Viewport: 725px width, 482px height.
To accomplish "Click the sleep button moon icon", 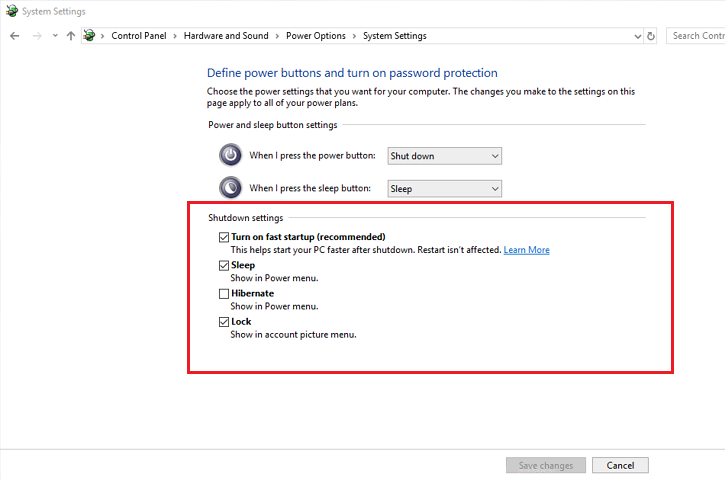I will pos(230,187).
